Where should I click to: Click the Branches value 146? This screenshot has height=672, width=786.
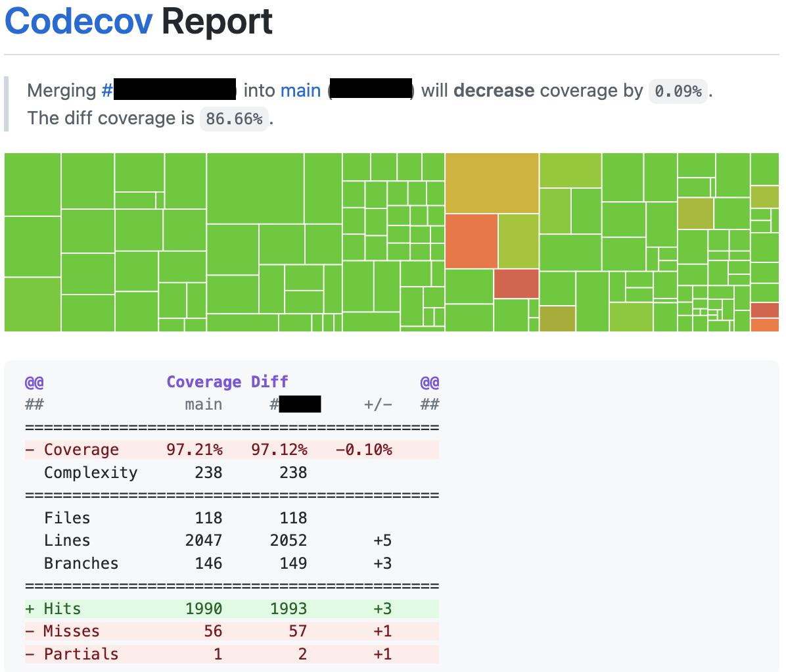tap(208, 563)
